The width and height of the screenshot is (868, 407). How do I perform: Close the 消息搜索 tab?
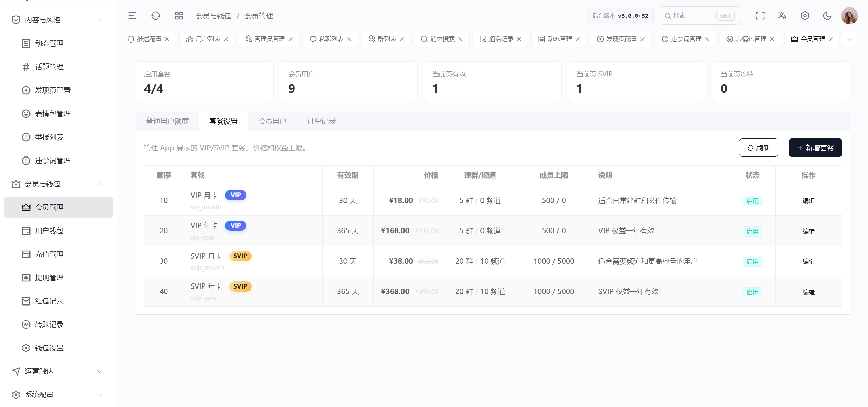tap(460, 39)
